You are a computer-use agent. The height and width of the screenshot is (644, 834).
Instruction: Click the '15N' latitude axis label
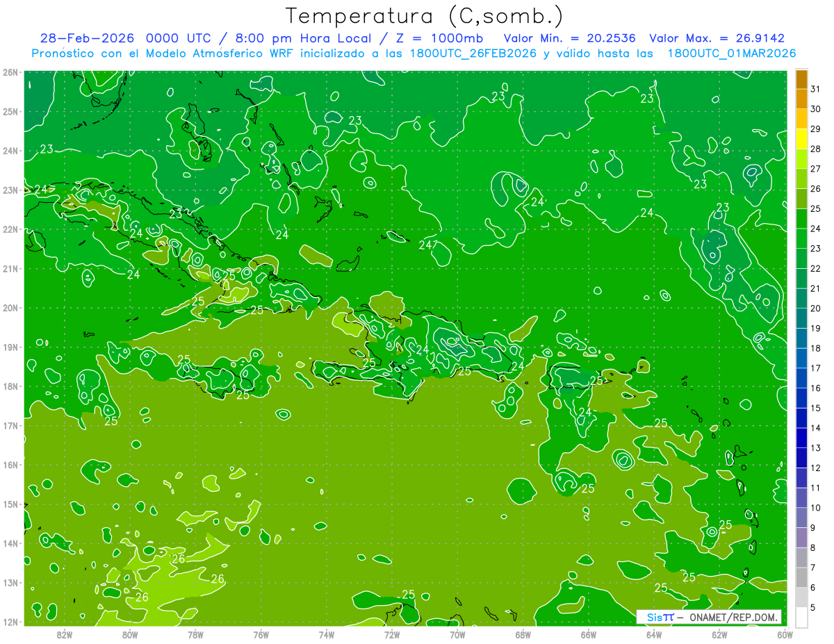[10, 504]
